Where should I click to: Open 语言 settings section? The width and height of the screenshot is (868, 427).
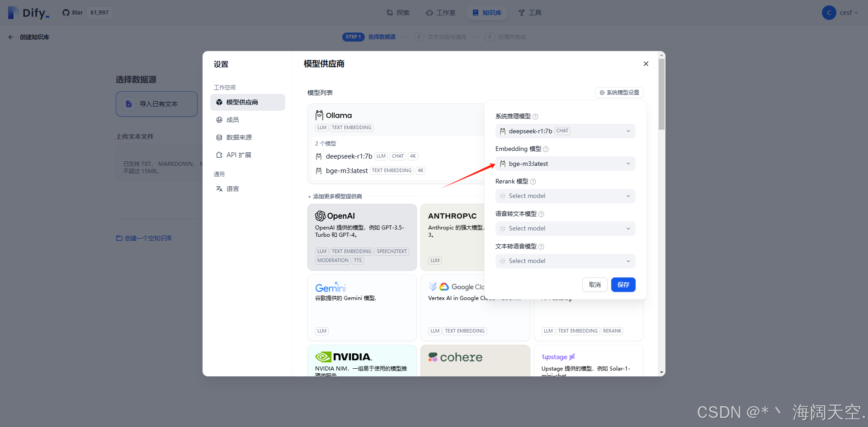click(248, 189)
